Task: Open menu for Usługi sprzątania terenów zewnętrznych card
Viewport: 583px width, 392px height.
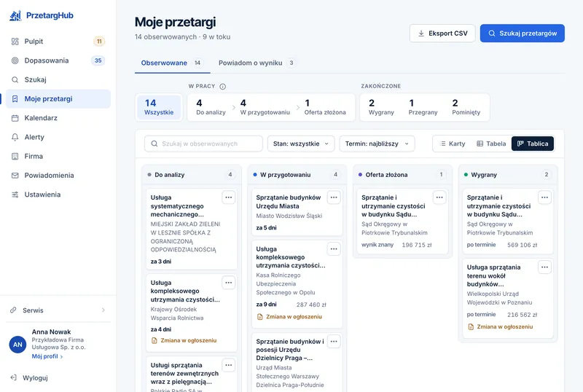Action: click(229, 365)
